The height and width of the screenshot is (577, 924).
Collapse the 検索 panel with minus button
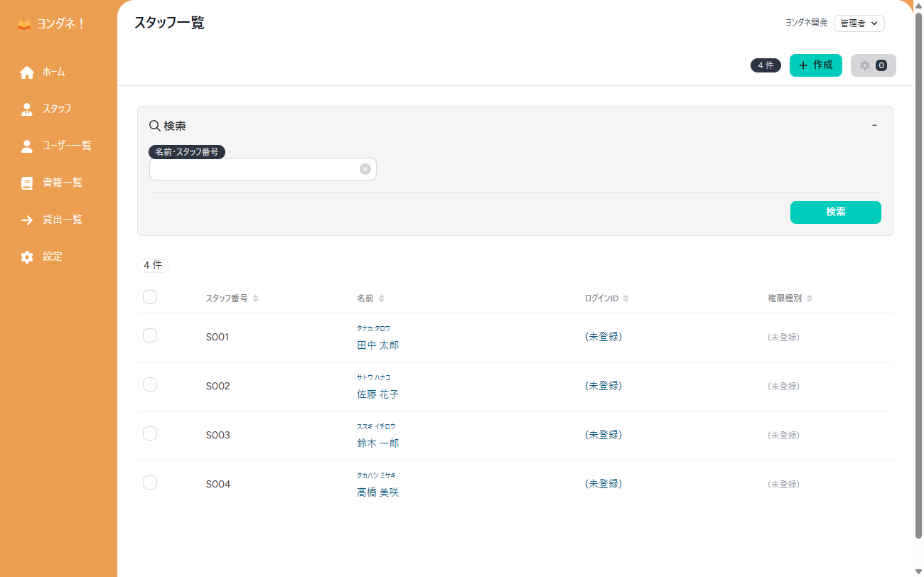[874, 126]
